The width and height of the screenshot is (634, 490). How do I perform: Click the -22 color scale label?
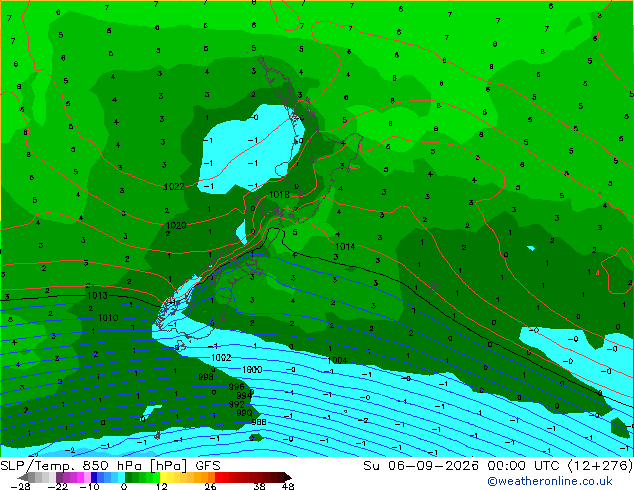58,486
